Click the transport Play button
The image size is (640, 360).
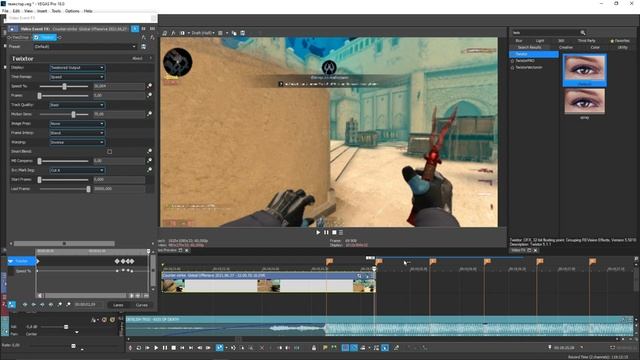156,348
